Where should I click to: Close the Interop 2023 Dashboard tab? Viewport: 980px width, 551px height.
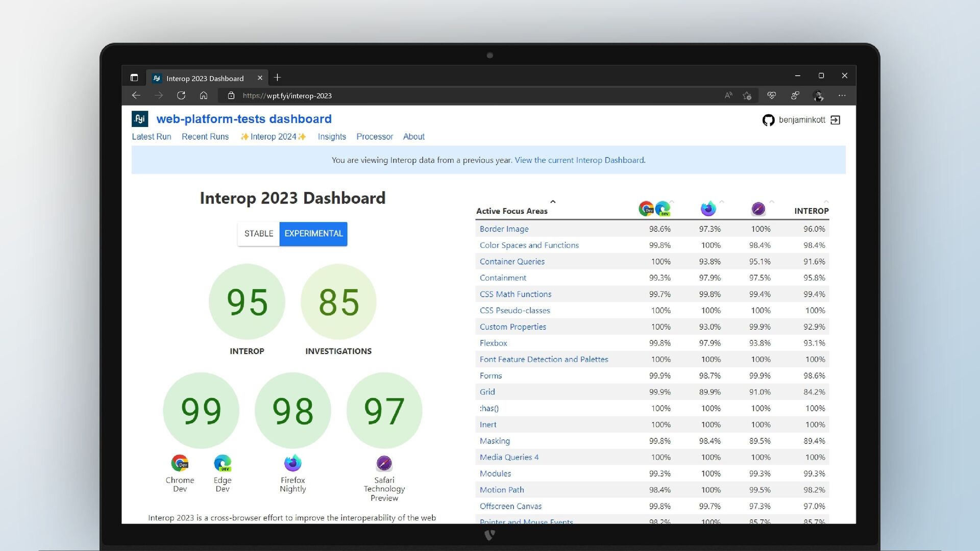[x=260, y=78]
